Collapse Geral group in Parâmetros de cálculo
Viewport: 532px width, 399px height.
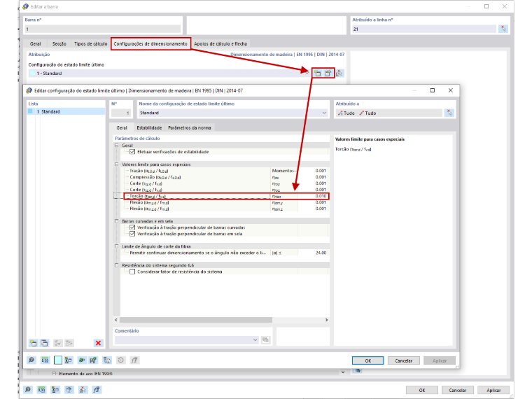coord(116,145)
